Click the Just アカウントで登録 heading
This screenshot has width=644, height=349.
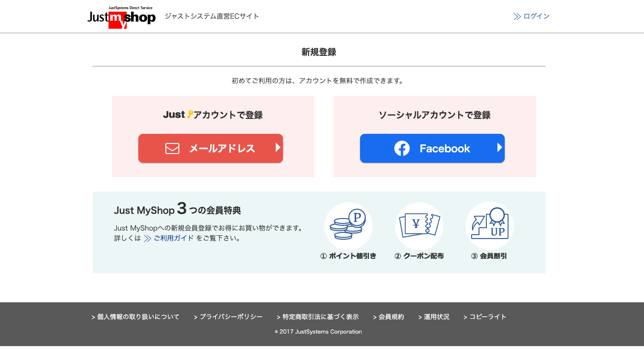213,115
